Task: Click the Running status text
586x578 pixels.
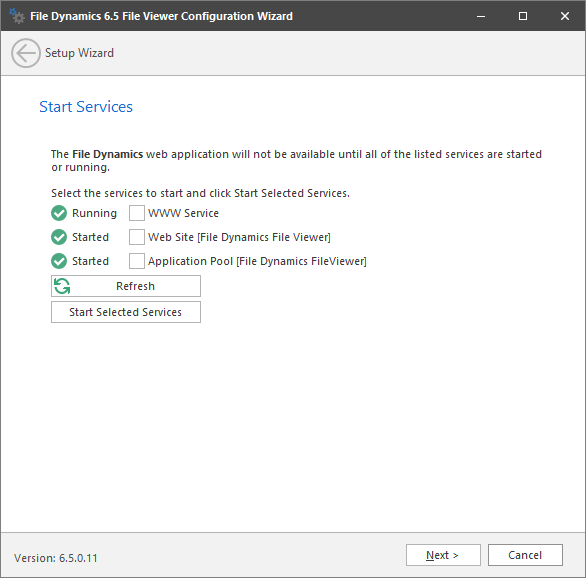Action: tap(95, 213)
